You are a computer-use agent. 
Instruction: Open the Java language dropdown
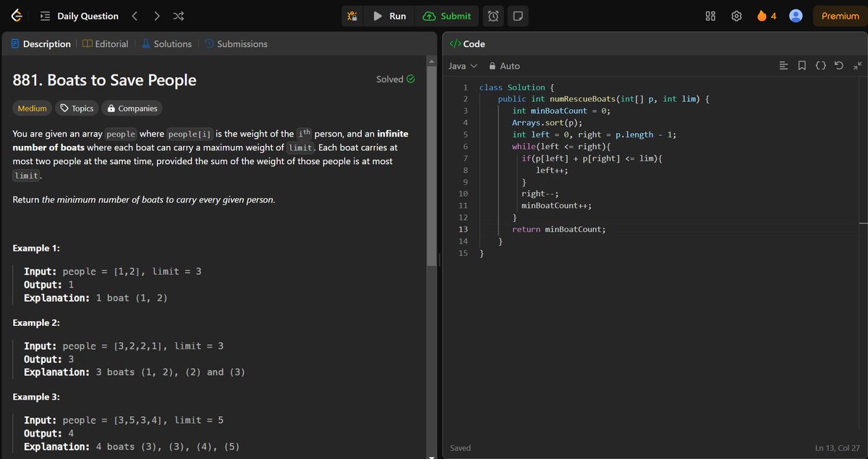click(463, 66)
